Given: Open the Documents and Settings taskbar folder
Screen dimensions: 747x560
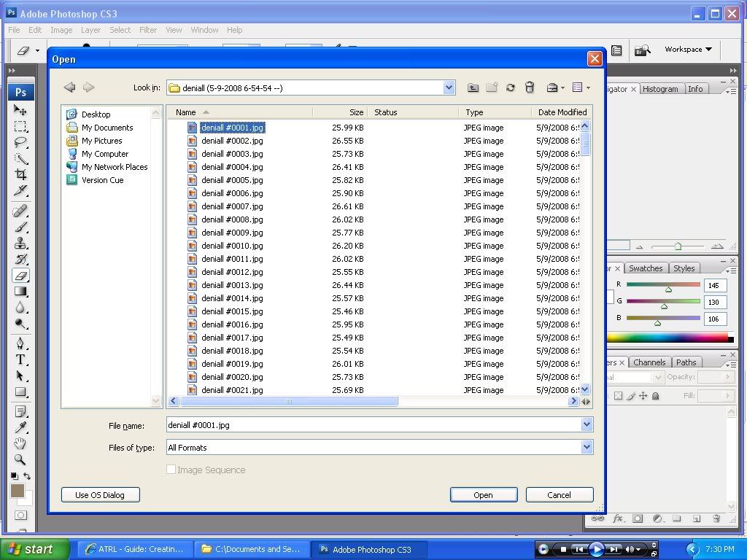Looking at the screenshot, I should 252,549.
